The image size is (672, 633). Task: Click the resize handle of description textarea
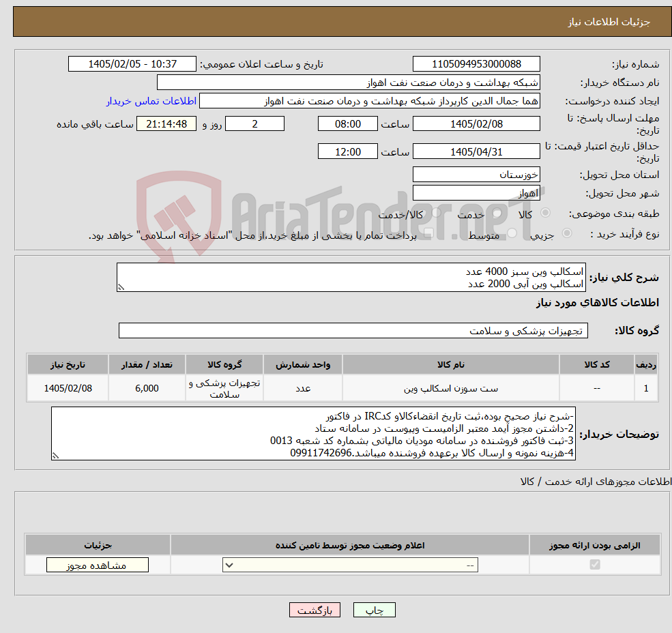click(x=121, y=288)
